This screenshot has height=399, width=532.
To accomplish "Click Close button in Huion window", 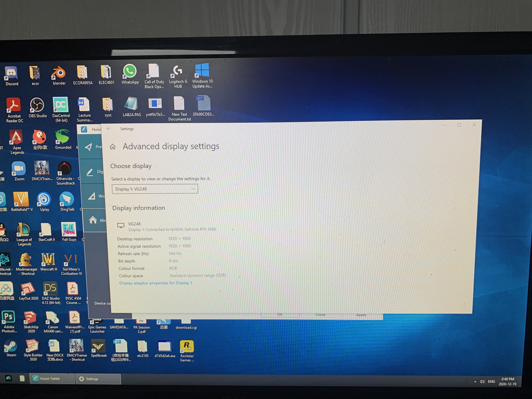I will click(x=320, y=315).
